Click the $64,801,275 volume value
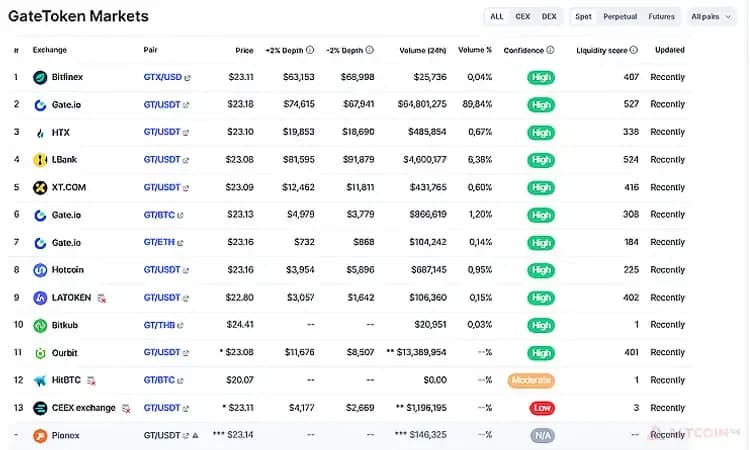This screenshot has width=750, height=450. click(x=422, y=104)
